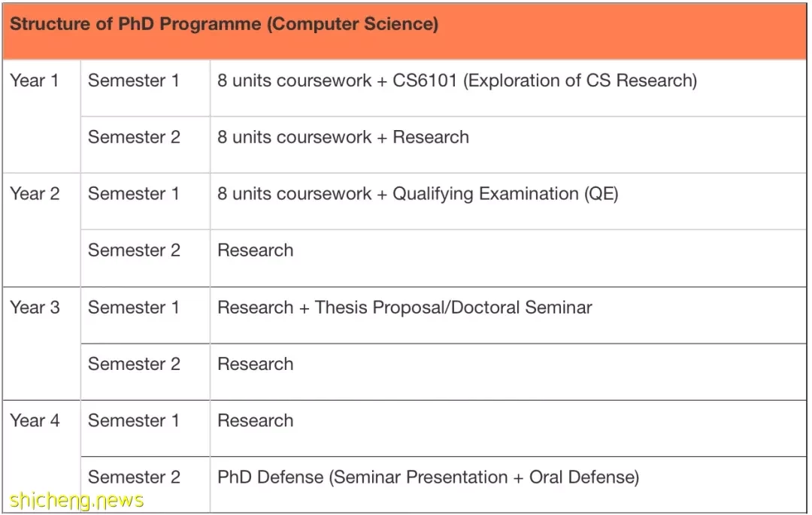Viewport: 812px width, 515px height.
Task: Click Research text in Year 4 Semester 1
Action: (256, 420)
